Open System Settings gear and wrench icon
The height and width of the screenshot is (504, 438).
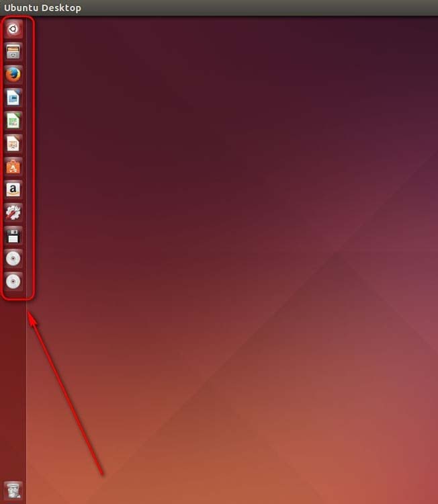point(13,213)
